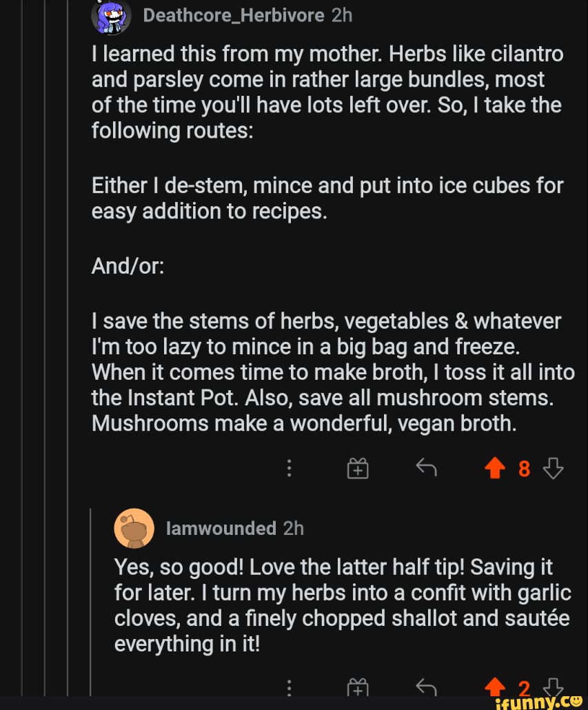Downvote Iamwounded's reply
588x710 pixels.
click(x=553, y=687)
